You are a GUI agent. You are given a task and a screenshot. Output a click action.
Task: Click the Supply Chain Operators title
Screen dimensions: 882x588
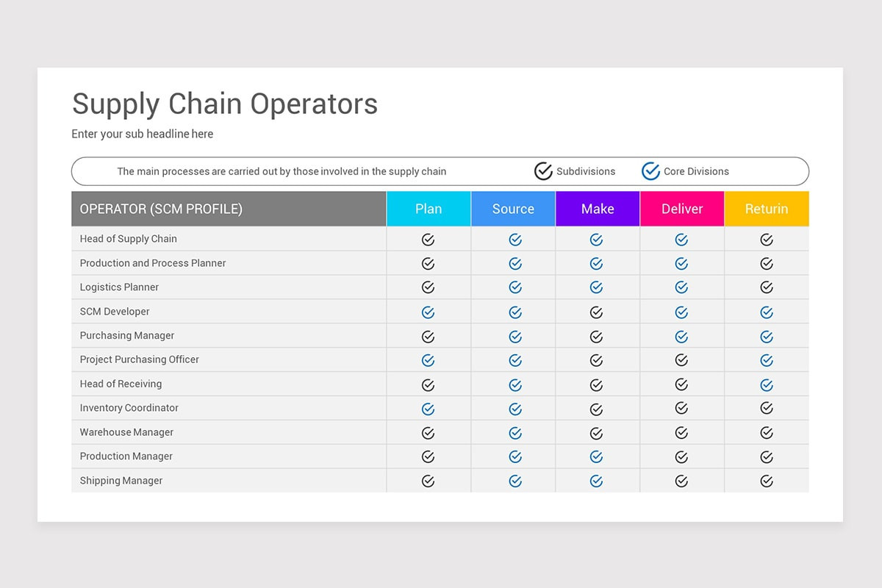225,104
